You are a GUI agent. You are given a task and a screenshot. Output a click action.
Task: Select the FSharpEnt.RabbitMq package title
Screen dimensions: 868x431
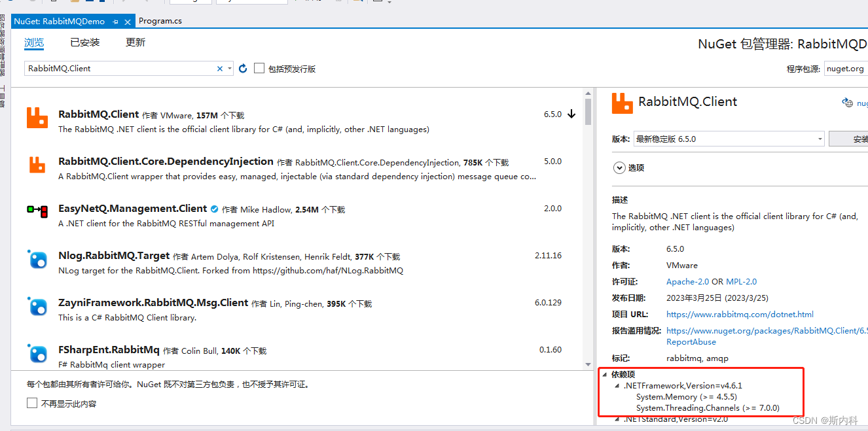click(x=109, y=350)
